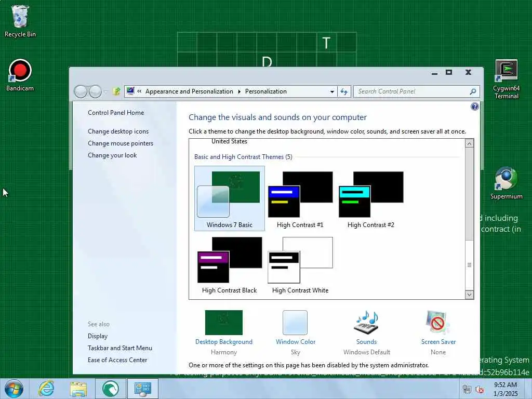Click the search magnifier icon
Screen dimensions: 532x399
click(473, 91)
